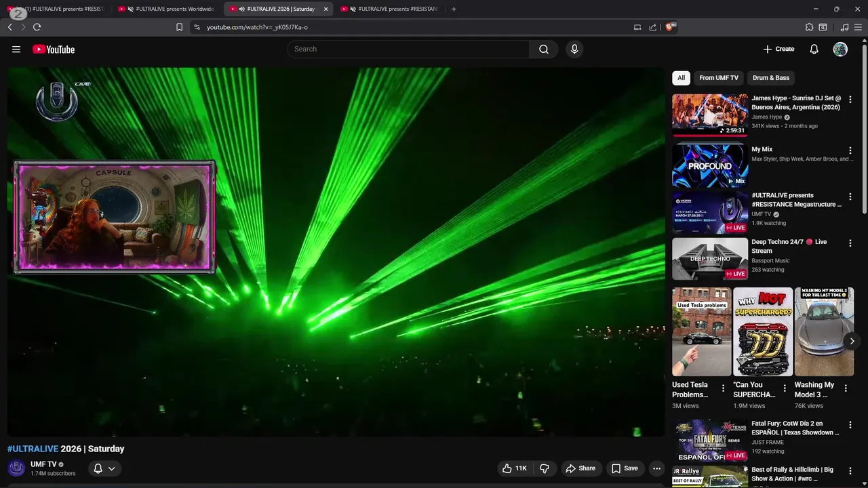Open Fatal Fury CotW Día 2 title
Image resolution: width=868 pixels, height=488 pixels.
(795, 428)
